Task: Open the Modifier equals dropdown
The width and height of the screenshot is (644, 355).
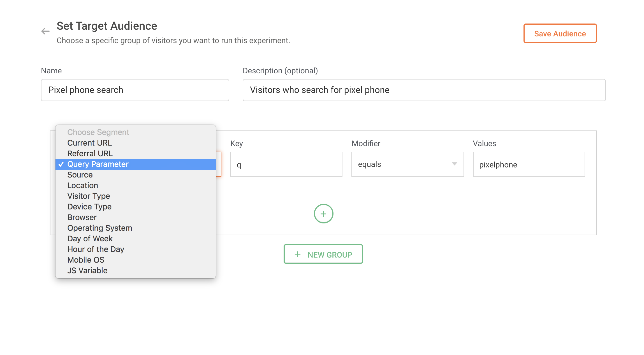Action: pos(407,164)
